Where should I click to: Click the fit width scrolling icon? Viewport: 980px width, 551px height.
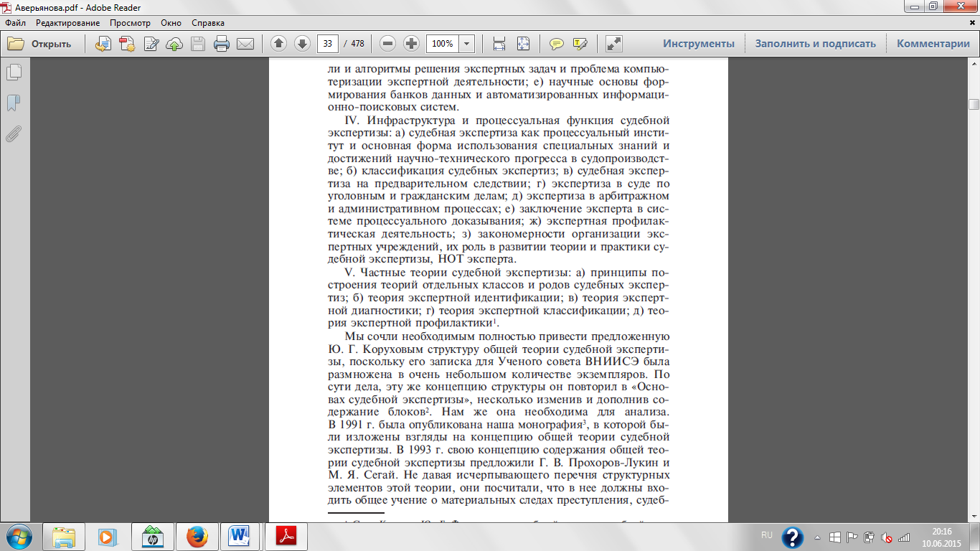click(499, 44)
